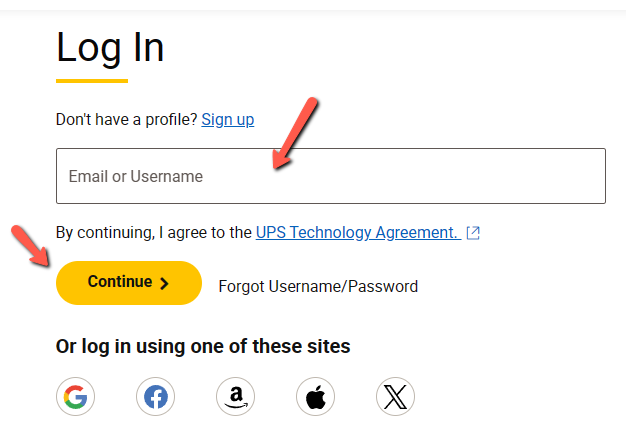Click the chevron arrow inside Continue button
Image resolution: width=626 pixels, height=446 pixels.
coord(164,283)
